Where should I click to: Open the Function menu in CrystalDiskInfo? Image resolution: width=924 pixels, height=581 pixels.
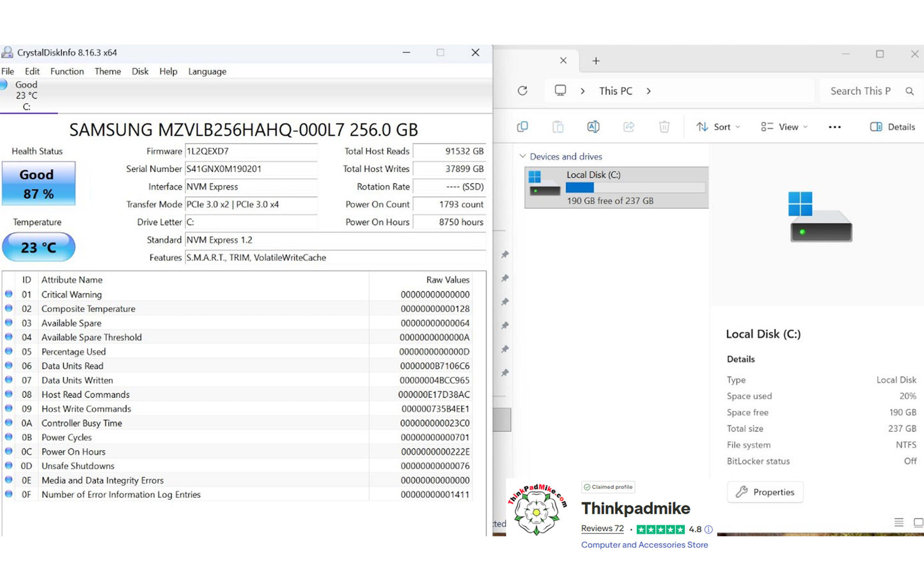click(67, 71)
